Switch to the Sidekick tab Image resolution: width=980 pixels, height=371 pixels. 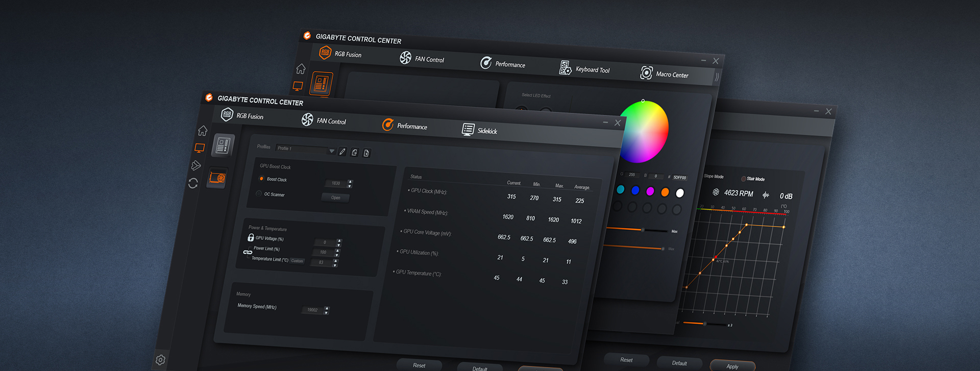click(x=480, y=130)
